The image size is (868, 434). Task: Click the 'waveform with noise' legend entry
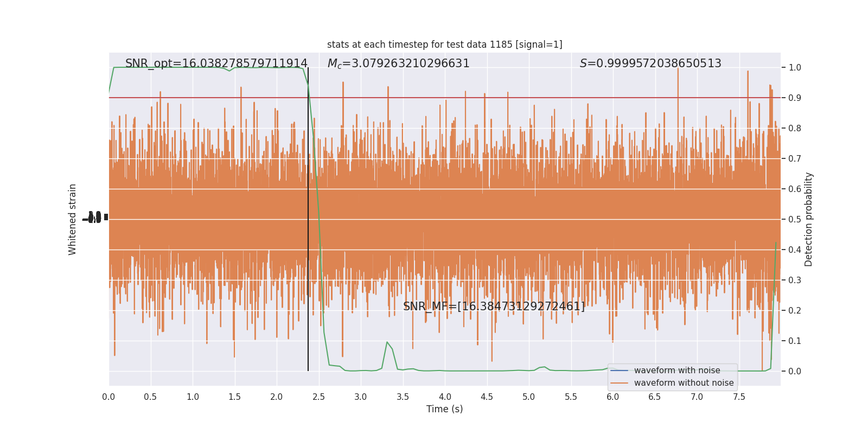[x=677, y=371]
